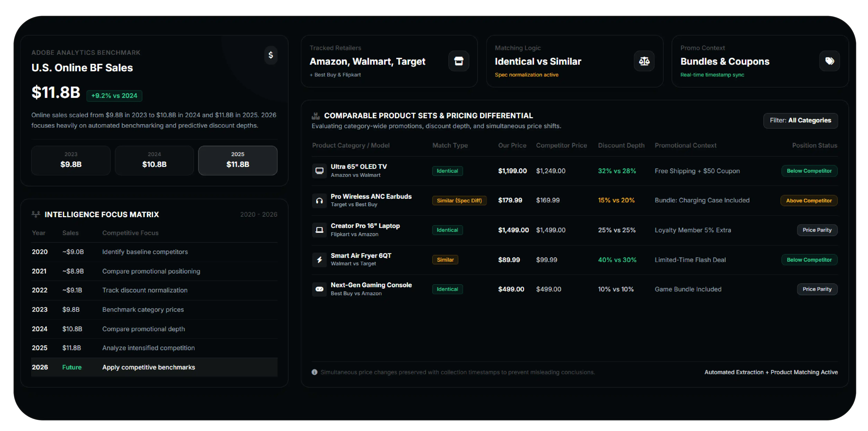
Task: Click Below Competitor badge for Smart Air Fryer
Action: pos(809,260)
